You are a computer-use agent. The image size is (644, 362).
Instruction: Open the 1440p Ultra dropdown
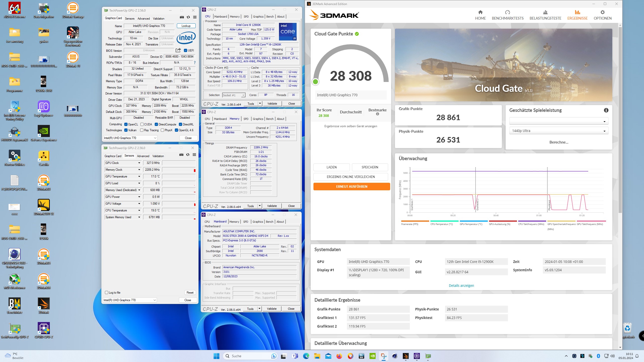pyautogui.click(x=559, y=131)
